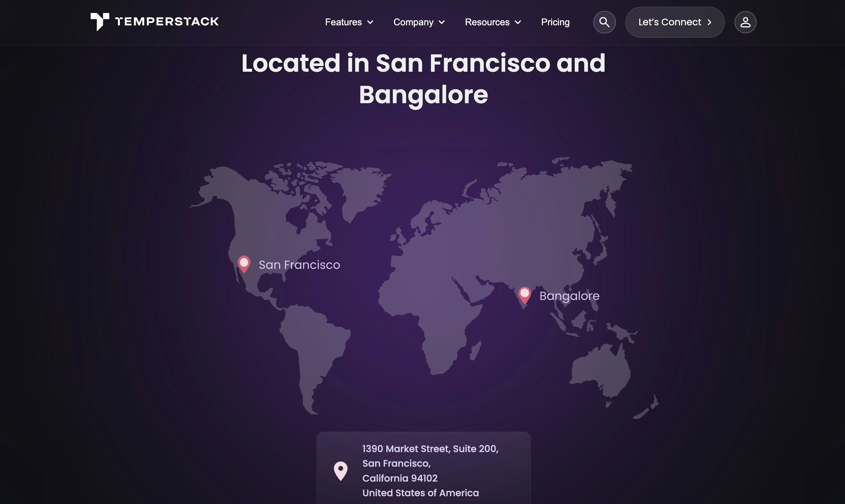
Task: Select the Resources navigation label
Action: (487, 22)
